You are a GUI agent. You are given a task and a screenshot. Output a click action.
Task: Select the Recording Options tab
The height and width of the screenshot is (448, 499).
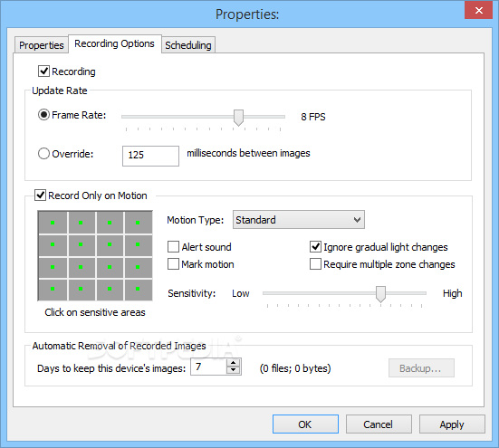pyautogui.click(x=115, y=43)
